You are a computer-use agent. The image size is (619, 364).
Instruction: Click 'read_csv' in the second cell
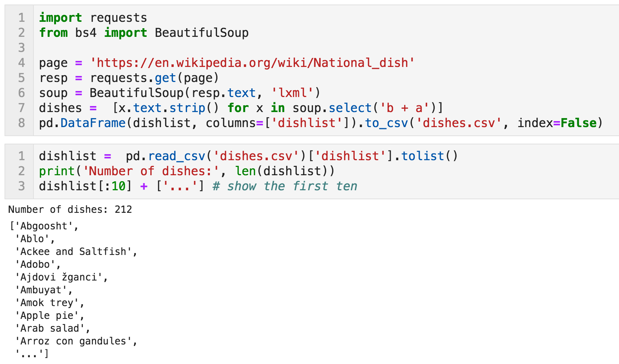(177, 156)
